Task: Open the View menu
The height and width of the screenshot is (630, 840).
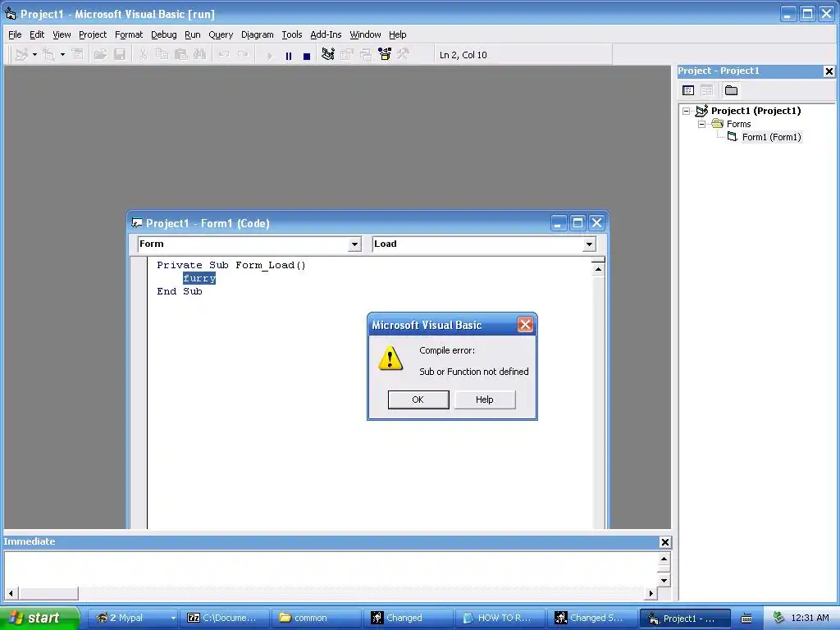Action: [x=62, y=34]
